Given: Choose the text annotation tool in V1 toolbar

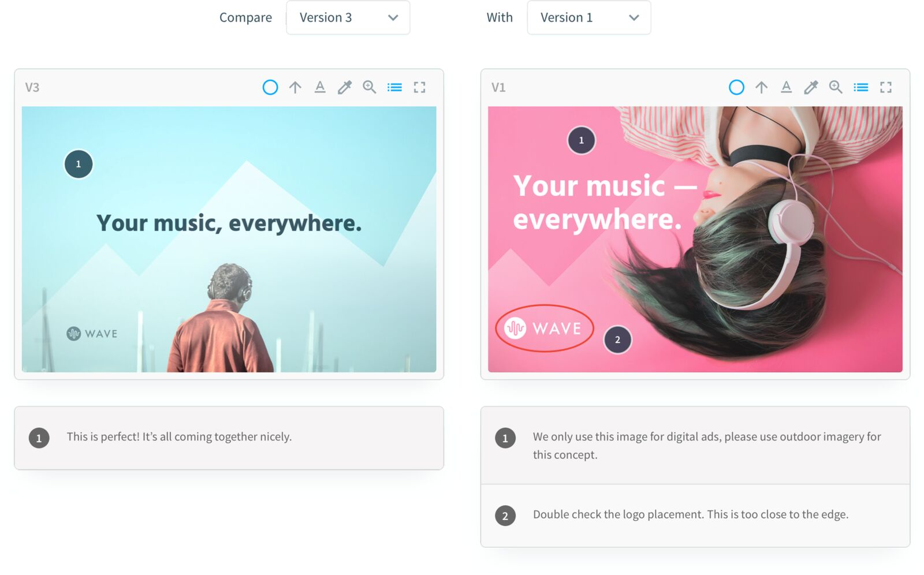Looking at the screenshot, I should (x=786, y=87).
